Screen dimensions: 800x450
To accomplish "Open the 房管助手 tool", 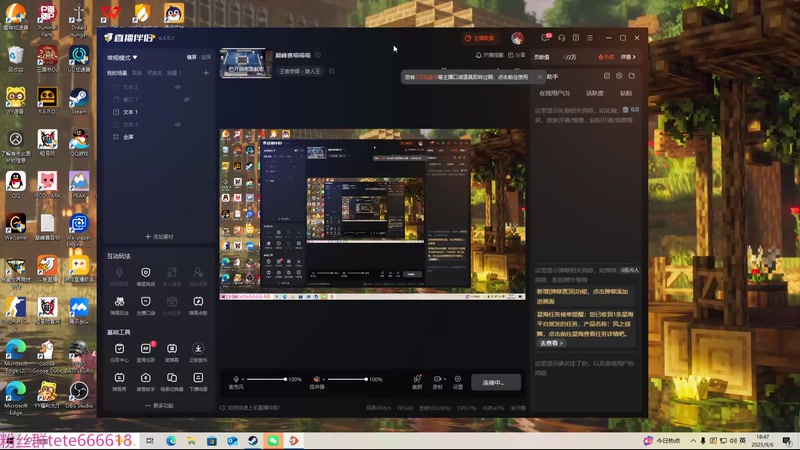I will tap(145, 381).
